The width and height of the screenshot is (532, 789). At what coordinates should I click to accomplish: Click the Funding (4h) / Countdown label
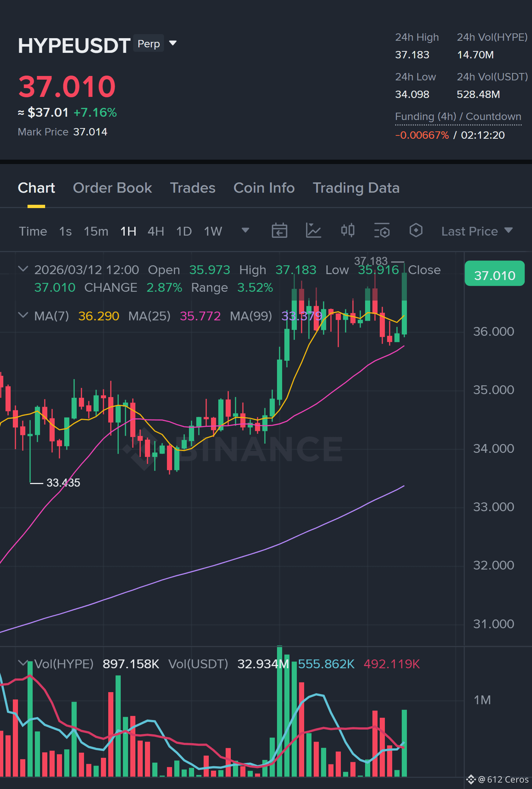(x=458, y=117)
